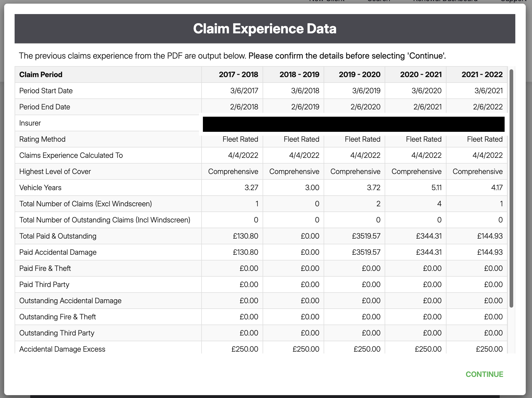Click the Period Start Date row label
The height and width of the screenshot is (398, 532).
tap(46, 91)
